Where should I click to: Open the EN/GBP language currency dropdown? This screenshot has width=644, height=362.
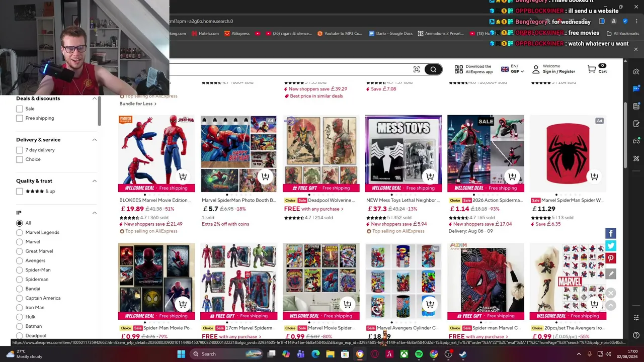click(x=513, y=69)
